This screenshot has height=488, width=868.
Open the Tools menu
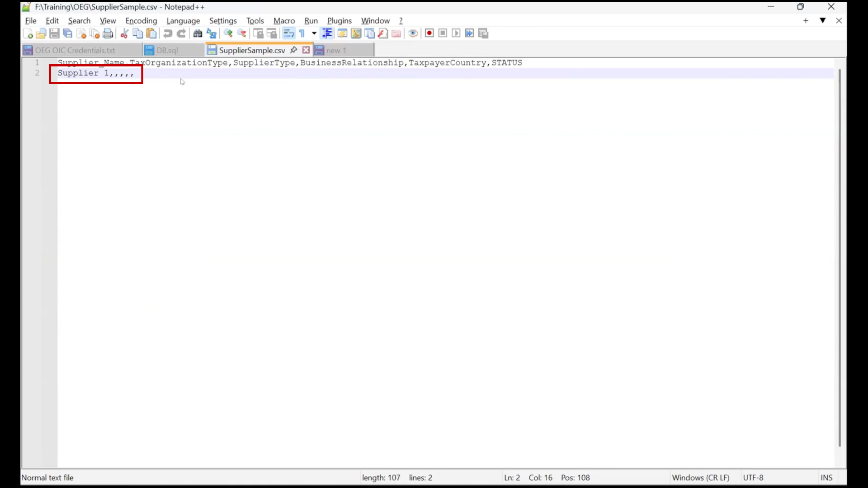click(255, 21)
